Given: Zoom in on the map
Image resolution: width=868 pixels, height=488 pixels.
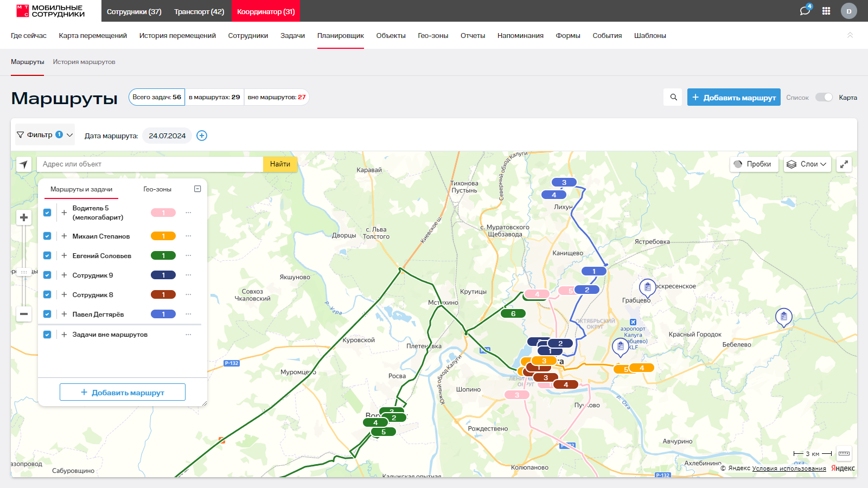Looking at the screenshot, I should 24,217.
